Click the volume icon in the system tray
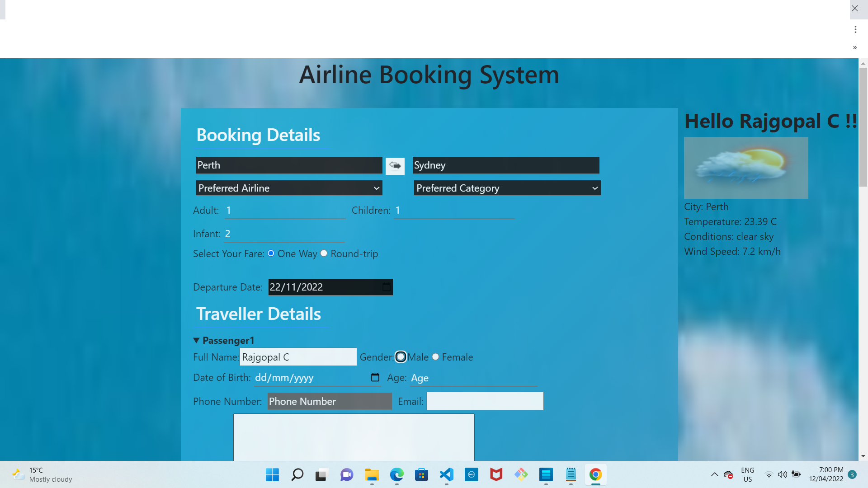 (783, 475)
